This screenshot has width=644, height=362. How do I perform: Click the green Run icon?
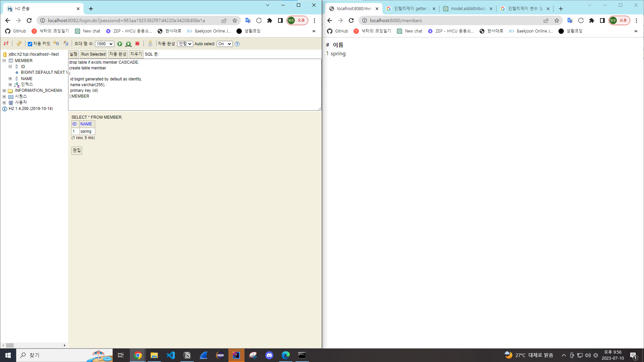(119, 44)
